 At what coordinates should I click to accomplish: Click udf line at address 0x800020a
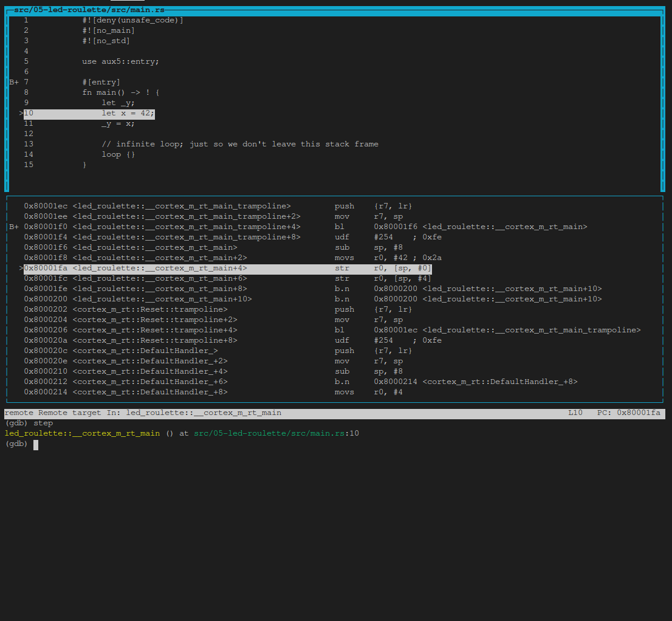point(233,340)
